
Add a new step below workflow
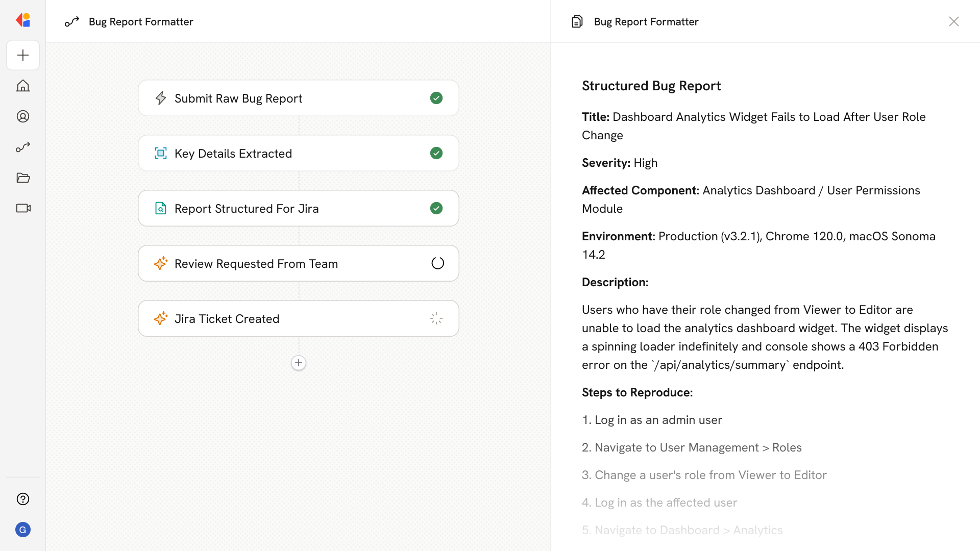point(299,363)
